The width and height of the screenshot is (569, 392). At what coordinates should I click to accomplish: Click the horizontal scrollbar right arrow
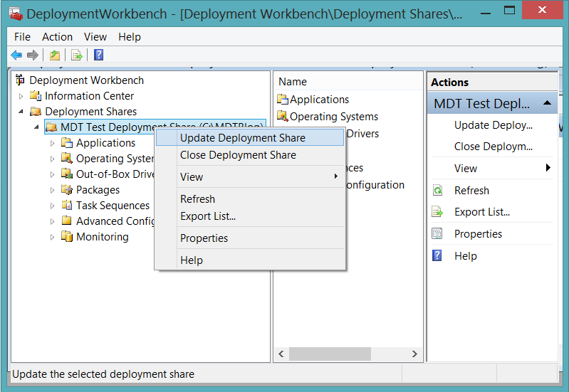[x=414, y=354]
